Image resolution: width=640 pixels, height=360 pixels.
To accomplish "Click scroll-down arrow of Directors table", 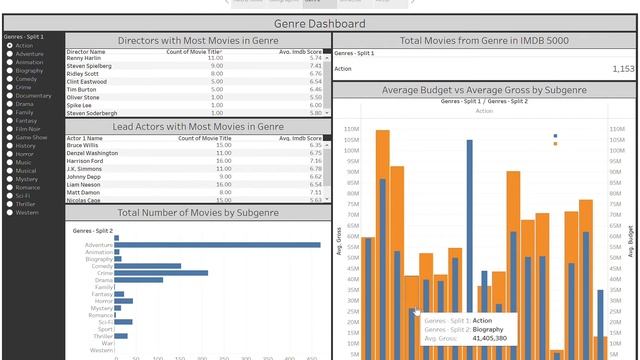I will point(327,113).
